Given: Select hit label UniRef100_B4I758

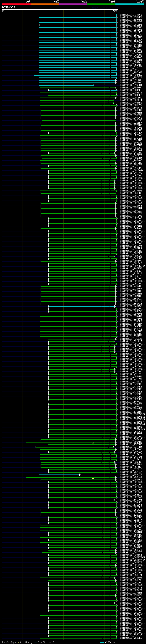Looking at the screenshot, I should [131, 500].
